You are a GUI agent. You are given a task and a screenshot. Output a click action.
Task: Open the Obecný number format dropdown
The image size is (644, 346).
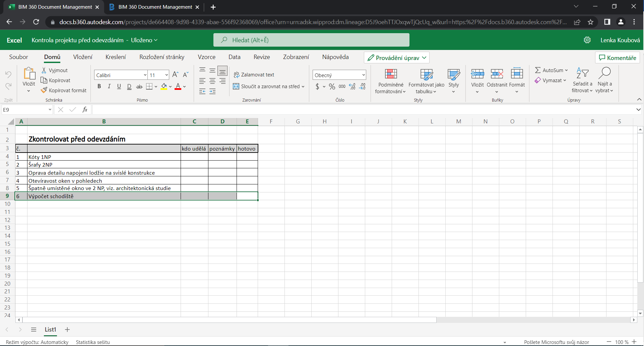(x=363, y=75)
